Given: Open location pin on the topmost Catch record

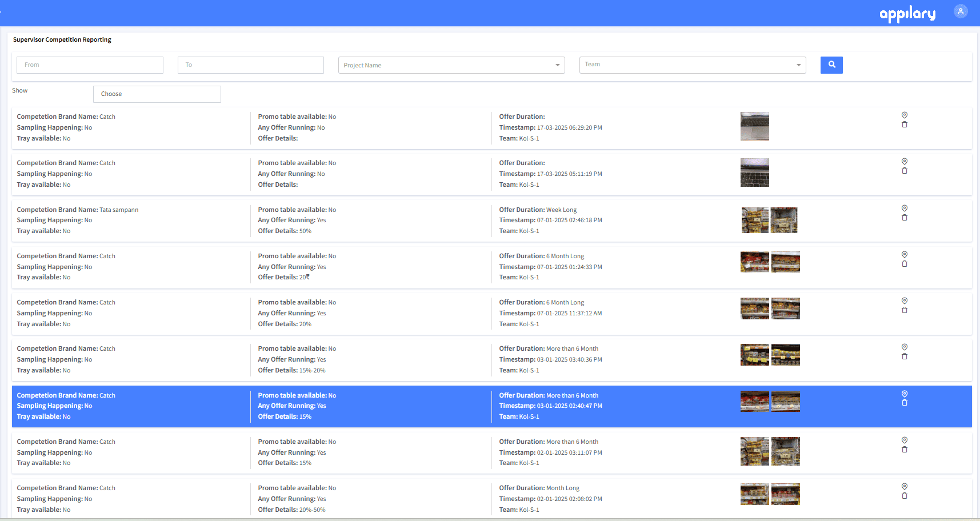Looking at the screenshot, I should coord(905,115).
